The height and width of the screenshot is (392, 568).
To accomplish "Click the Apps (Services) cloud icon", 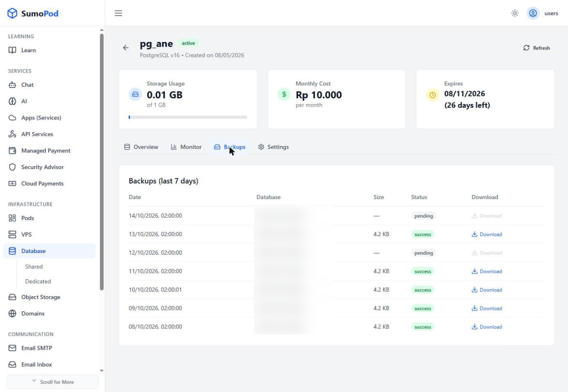I will (x=13, y=118).
